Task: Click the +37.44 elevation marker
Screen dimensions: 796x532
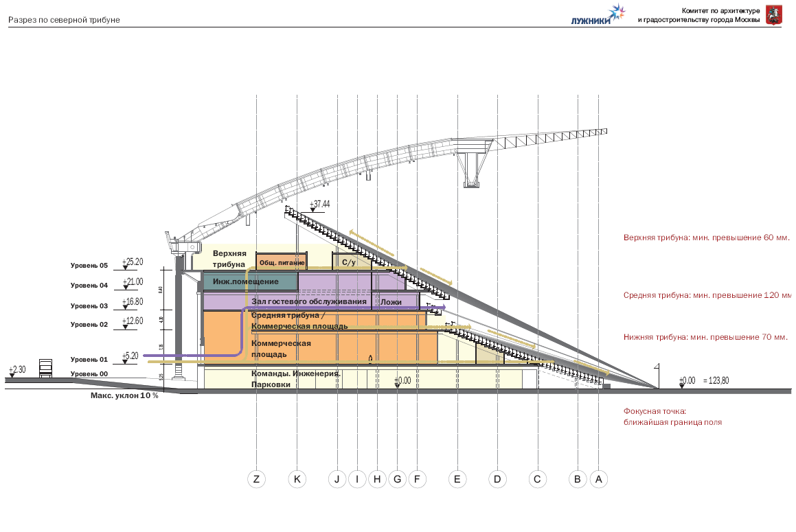Action: coord(319,205)
